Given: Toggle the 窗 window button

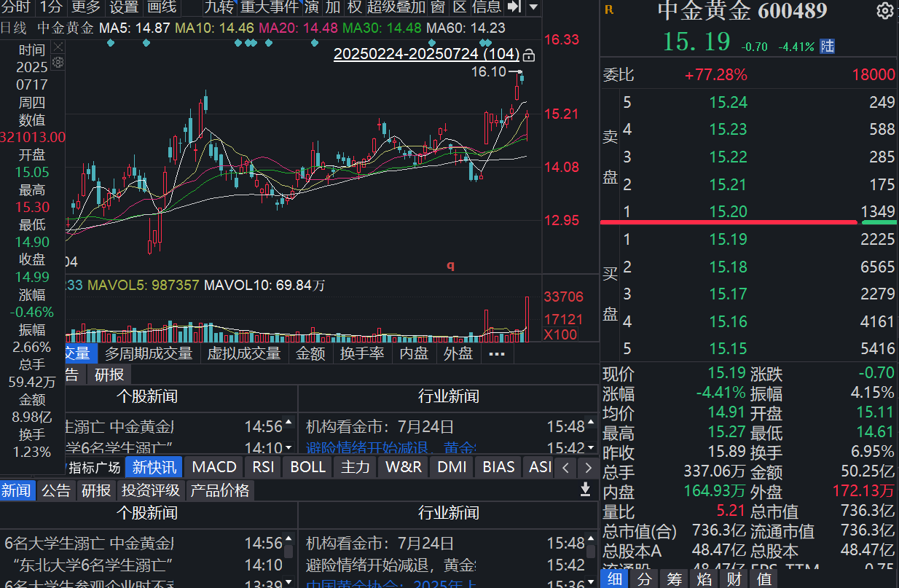Looking at the screenshot, I should (x=438, y=7).
